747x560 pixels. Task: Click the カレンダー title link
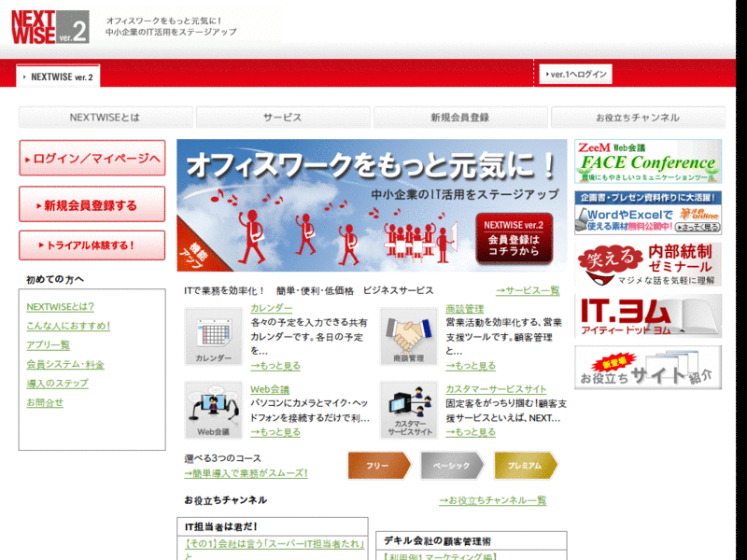pyautogui.click(x=272, y=308)
